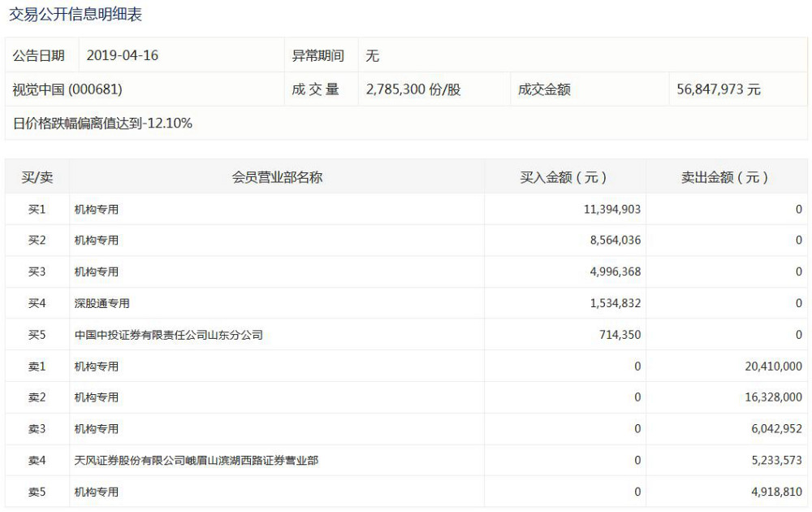Click 机构专用 in the 卖1 row

tap(97, 367)
